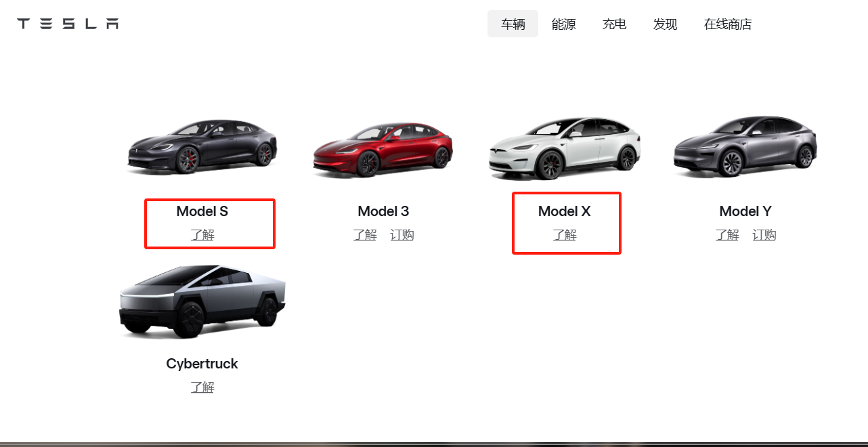Open 了解 link under Cybertruck
The height and width of the screenshot is (447, 868).
pyautogui.click(x=202, y=387)
